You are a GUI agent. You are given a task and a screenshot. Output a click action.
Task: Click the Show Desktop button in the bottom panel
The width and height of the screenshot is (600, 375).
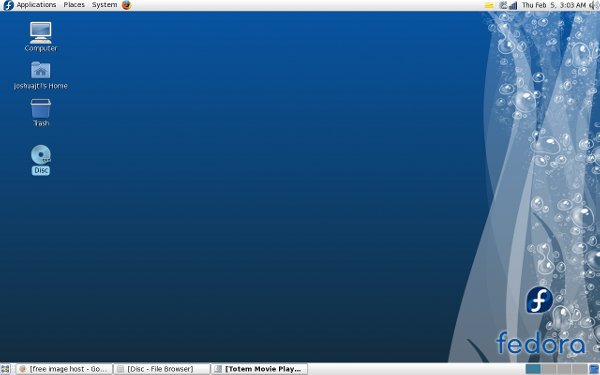coord(5,369)
